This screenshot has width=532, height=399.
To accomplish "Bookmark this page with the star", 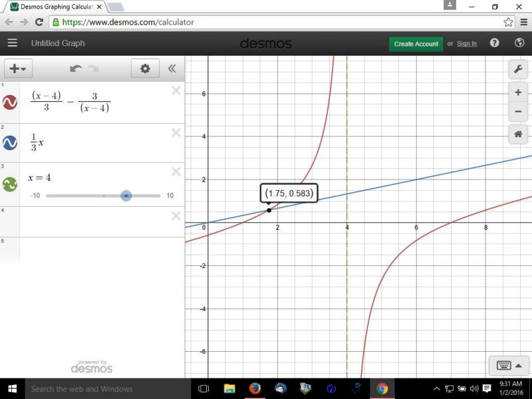I will pos(508,22).
